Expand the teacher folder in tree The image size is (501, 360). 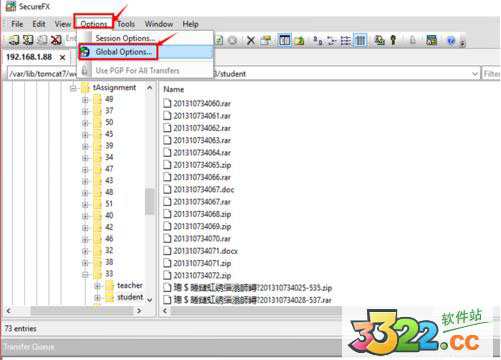(x=97, y=286)
